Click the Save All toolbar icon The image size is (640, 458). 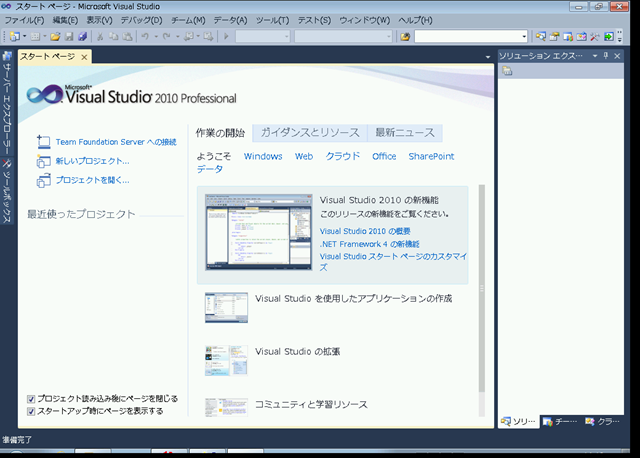[82, 36]
